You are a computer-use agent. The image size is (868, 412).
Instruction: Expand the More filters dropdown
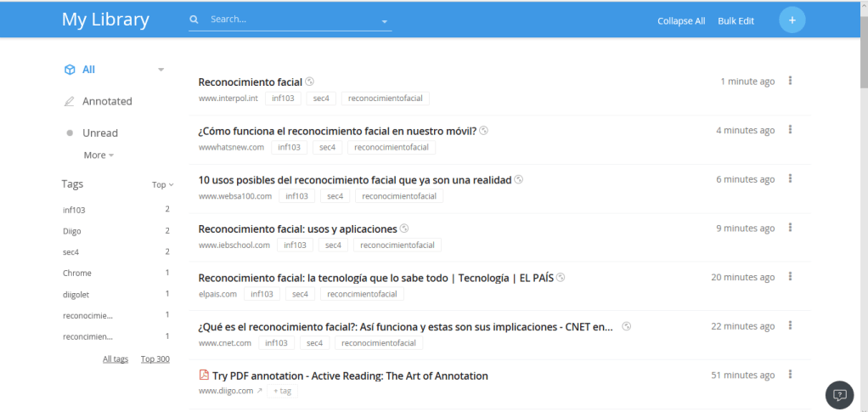coord(99,155)
